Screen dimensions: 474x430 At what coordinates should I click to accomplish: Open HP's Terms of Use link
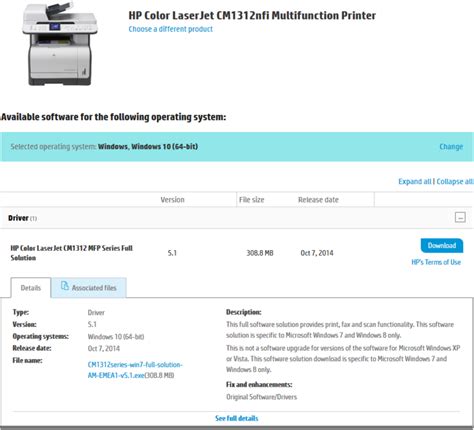[436, 262]
